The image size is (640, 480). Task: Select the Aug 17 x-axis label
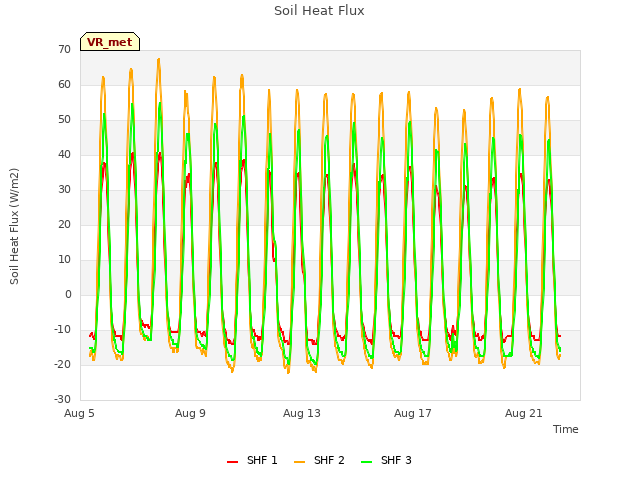[x=413, y=413]
